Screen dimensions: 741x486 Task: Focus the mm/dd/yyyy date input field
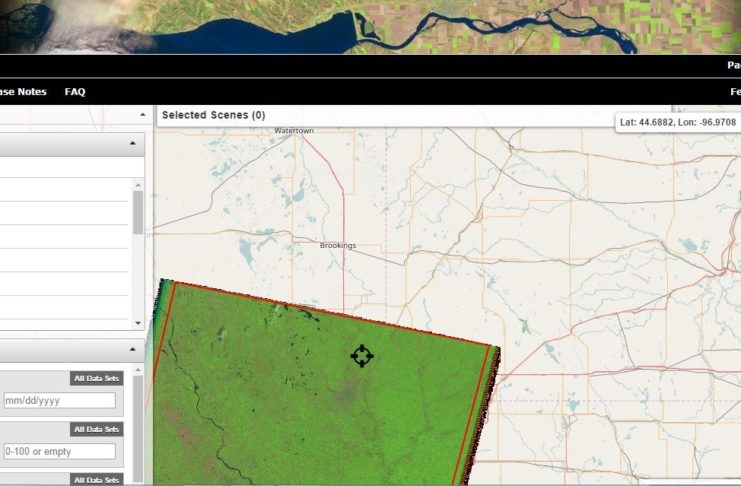(x=58, y=401)
